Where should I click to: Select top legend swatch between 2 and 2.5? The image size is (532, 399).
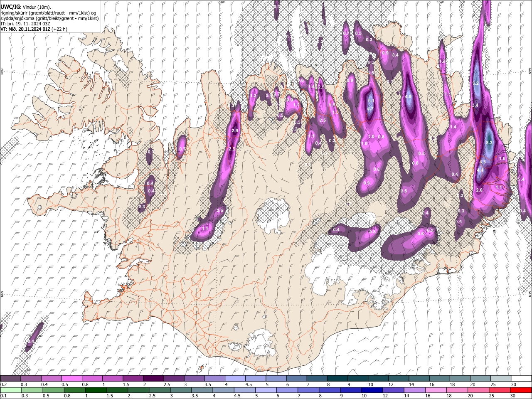tap(153, 379)
